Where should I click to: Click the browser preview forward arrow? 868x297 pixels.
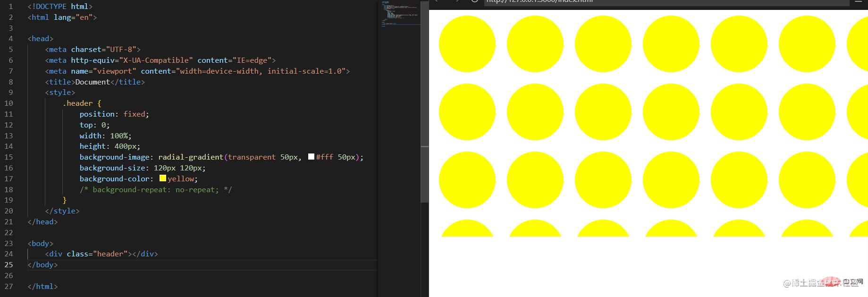(x=456, y=1)
